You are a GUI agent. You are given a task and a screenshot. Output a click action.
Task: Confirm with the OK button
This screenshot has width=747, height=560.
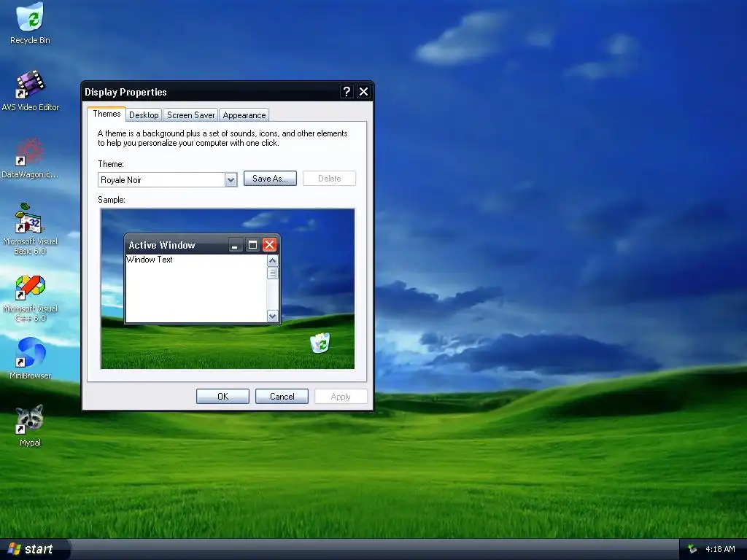point(222,396)
